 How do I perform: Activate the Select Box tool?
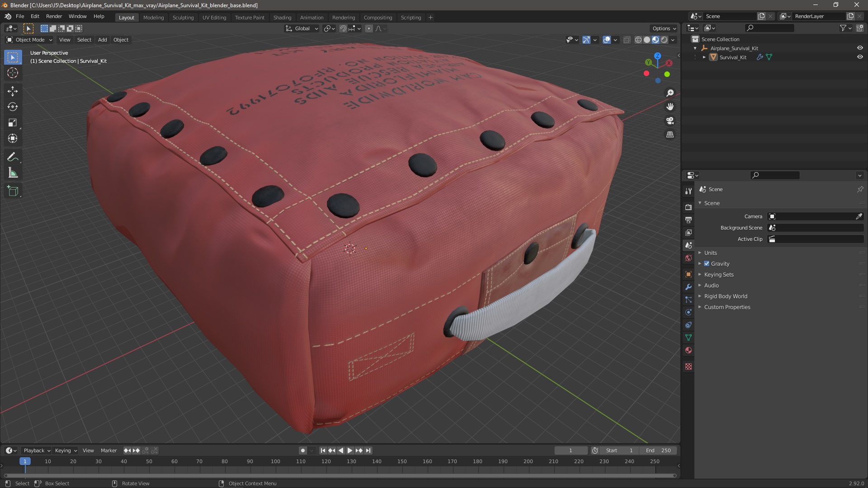[13, 57]
